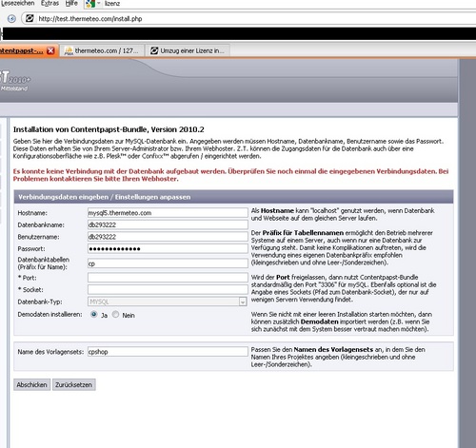Viewport: 476px width, 448px height.
Task: Click the Datenbanktabellen Präfix input field
Action: 168,263
